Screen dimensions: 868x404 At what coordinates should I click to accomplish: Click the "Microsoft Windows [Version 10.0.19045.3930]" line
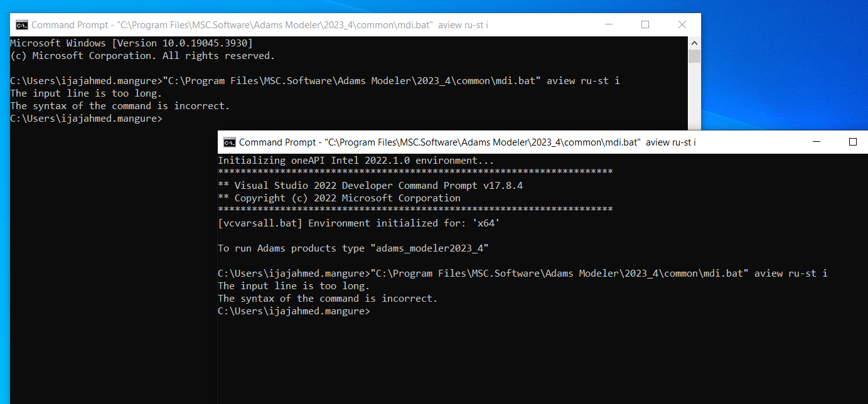(x=131, y=43)
